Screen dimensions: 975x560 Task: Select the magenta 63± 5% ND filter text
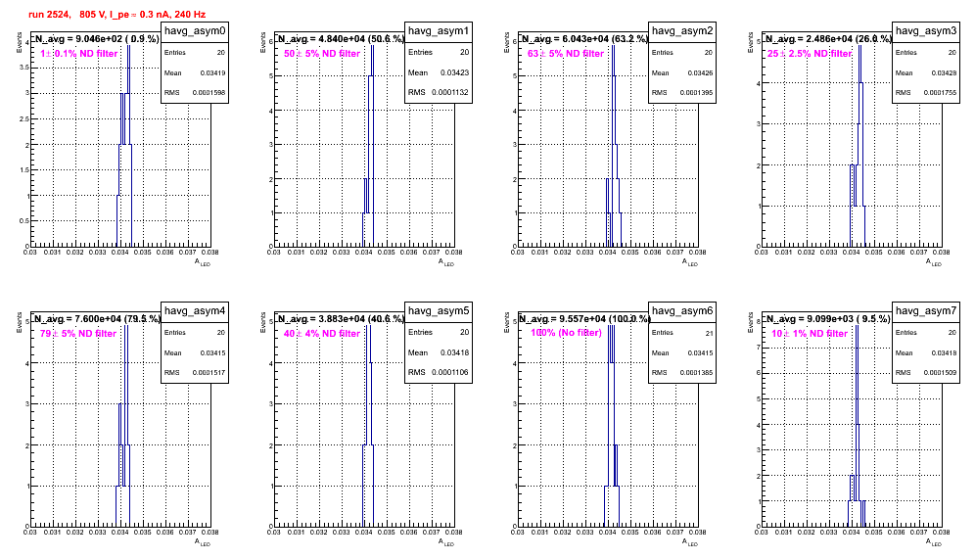click(x=566, y=54)
